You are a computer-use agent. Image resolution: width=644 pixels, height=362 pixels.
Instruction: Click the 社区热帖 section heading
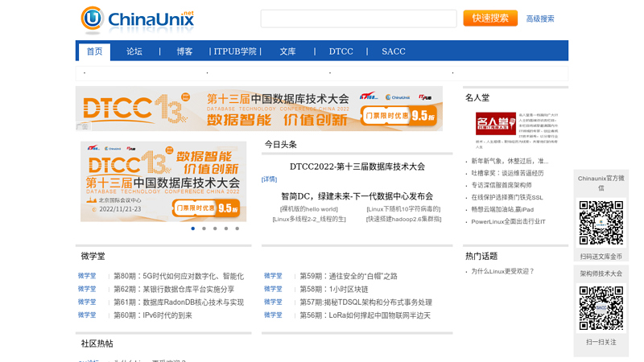pos(97,344)
